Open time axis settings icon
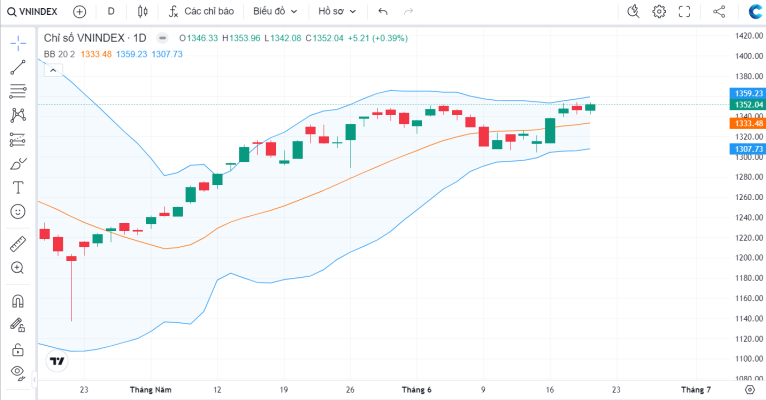766x400 pixels. tap(749, 390)
